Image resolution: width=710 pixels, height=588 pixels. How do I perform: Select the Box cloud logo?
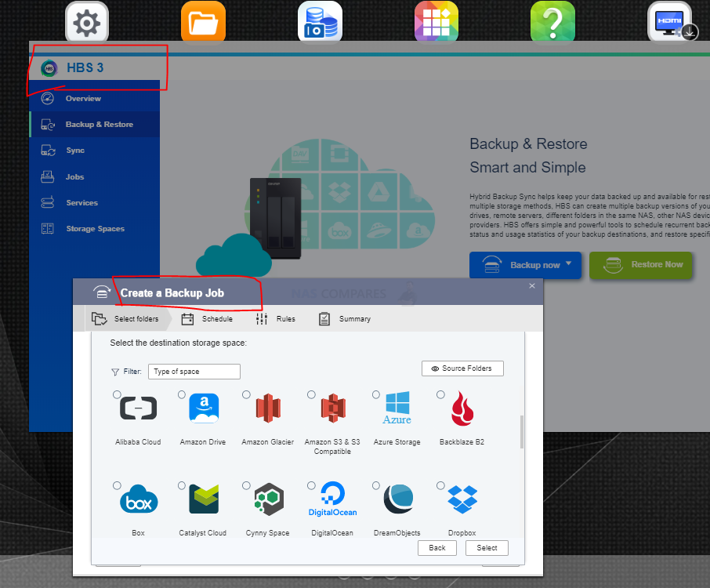click(139, 499)
